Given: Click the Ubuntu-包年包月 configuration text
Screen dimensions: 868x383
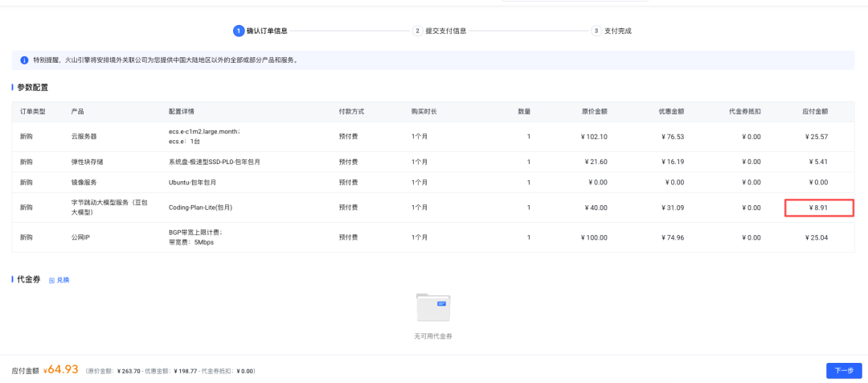Looking at the screenshot, I should pyautogui.click(x=192, y=183).
